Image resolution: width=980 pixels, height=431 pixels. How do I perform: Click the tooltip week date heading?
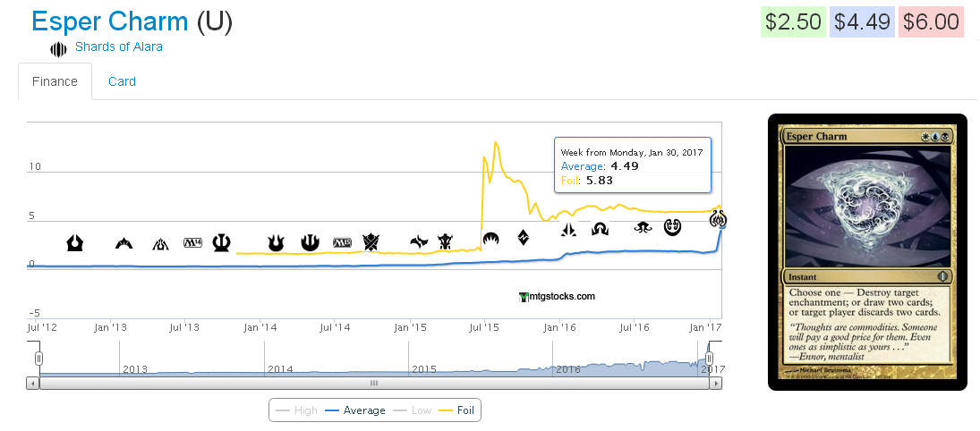[632, 152]
